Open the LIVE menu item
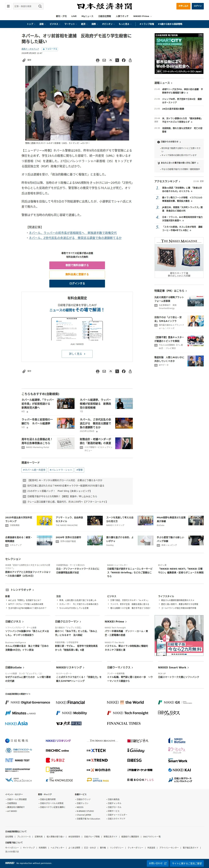The width and height of the screenshot is (209, 868). (74, 16)
